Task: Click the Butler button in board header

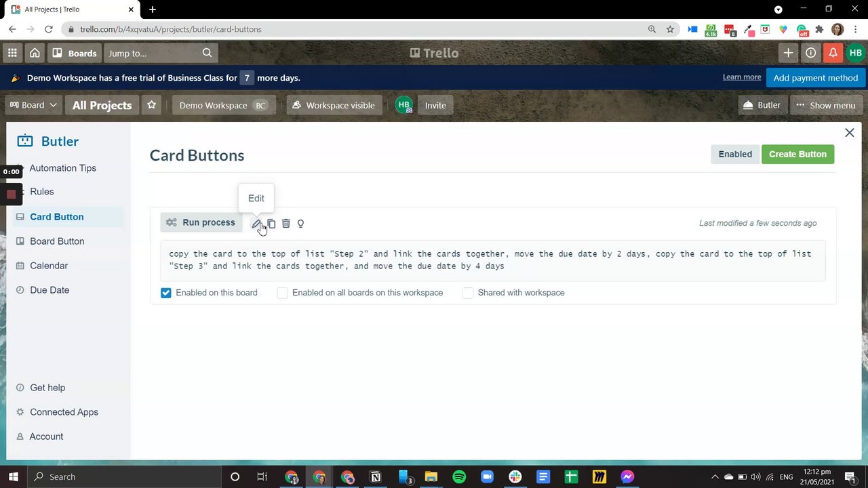Action: (762, 105)
